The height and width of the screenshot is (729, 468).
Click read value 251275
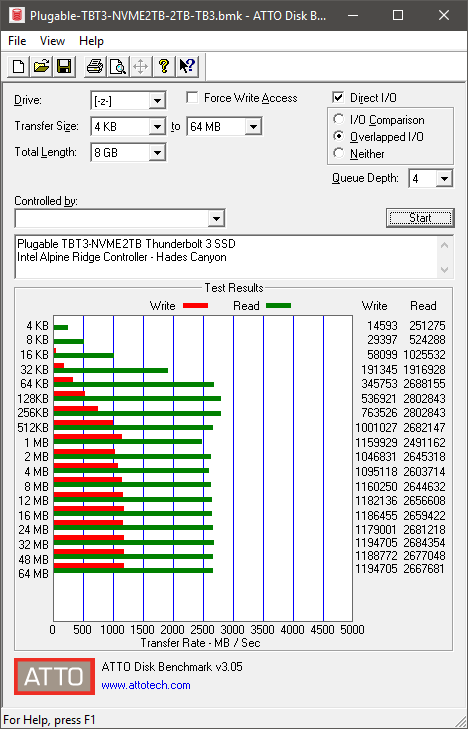(427, 326)
